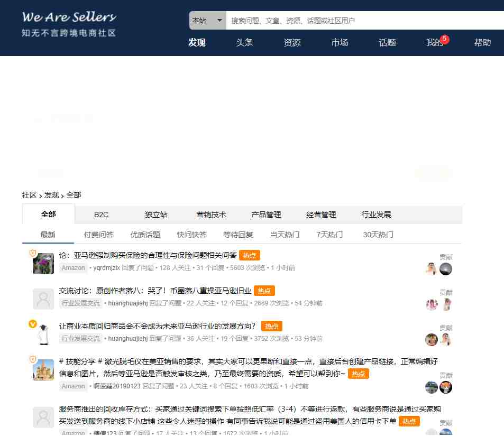Open the 本站 search scope dropdown
Image resolution: width=504 pixels, height=437 pixels.
pyautogui.click(x=208, y=21)
